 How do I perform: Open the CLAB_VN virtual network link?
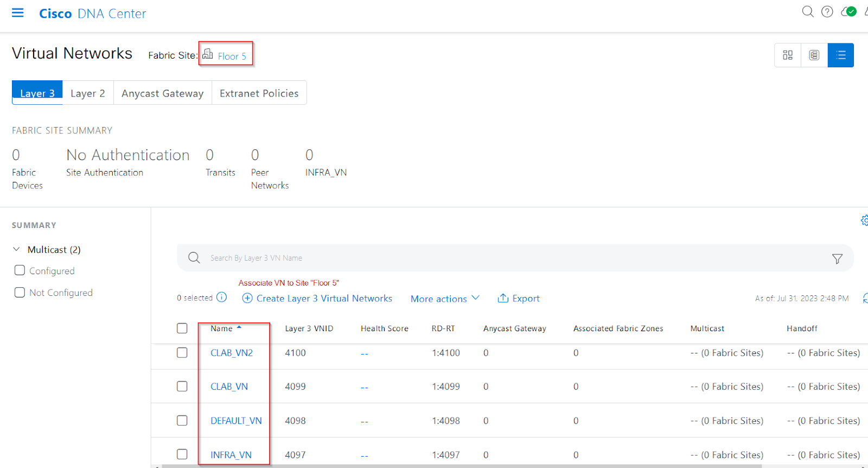[229, 386]
